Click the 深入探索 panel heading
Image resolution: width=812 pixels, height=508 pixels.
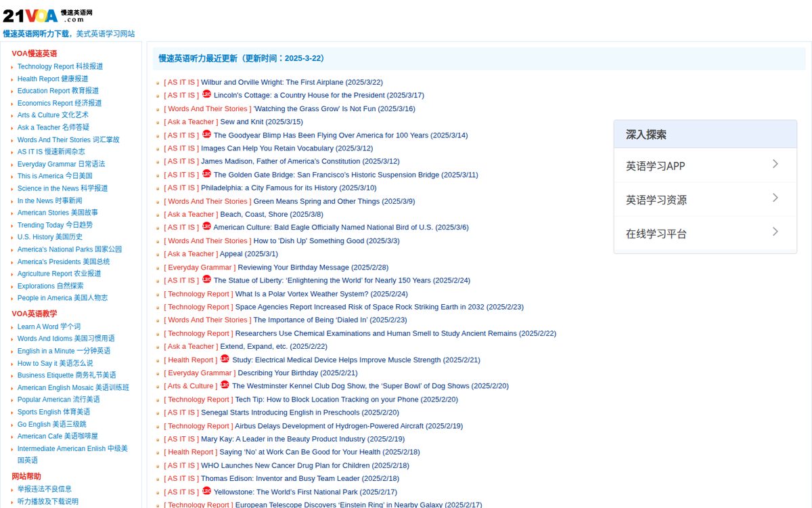pos(646,134)
